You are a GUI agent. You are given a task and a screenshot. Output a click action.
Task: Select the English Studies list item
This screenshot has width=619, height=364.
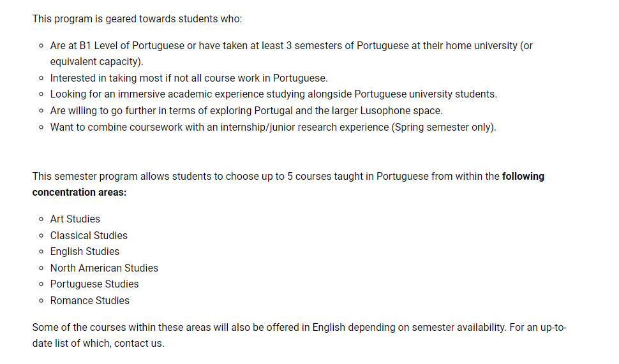(84, 252)
